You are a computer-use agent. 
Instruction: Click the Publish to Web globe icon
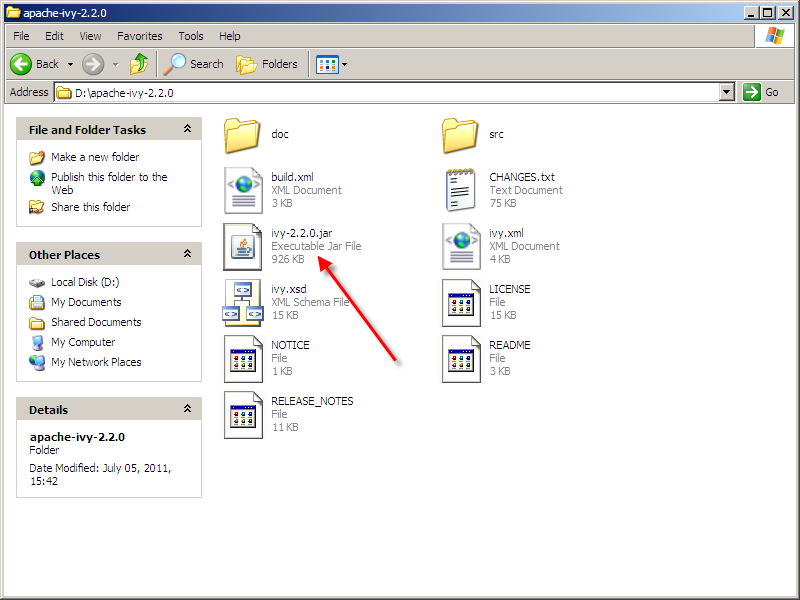point(37,178)
